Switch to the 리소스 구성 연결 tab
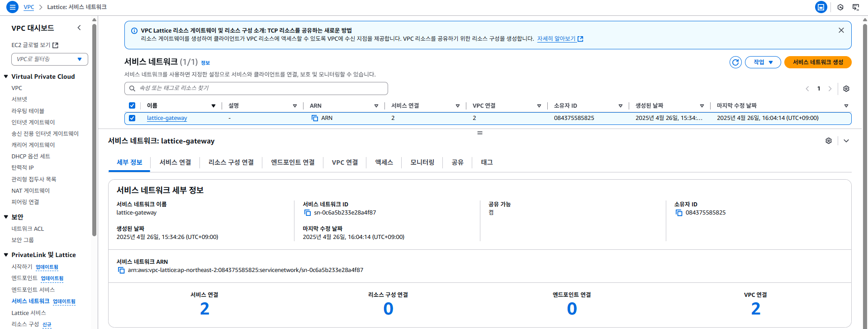Image resolution: width=868 pixels, height=329 pixels. pyautogui.click(x=231, y=162)
